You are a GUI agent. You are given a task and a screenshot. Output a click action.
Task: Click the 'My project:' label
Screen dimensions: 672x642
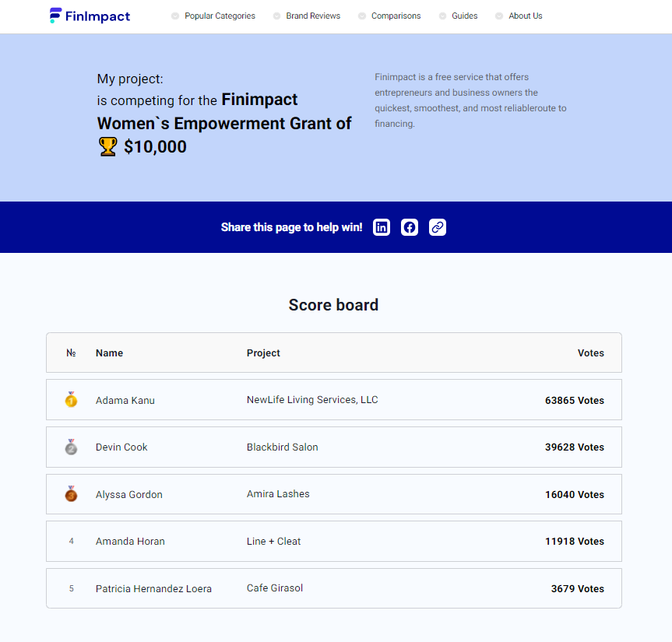130,79
